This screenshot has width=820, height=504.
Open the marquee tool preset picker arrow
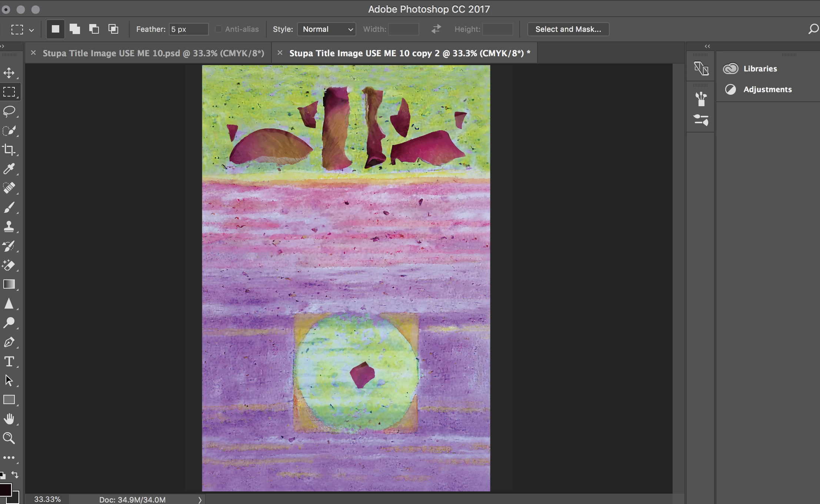pos(31,30)
